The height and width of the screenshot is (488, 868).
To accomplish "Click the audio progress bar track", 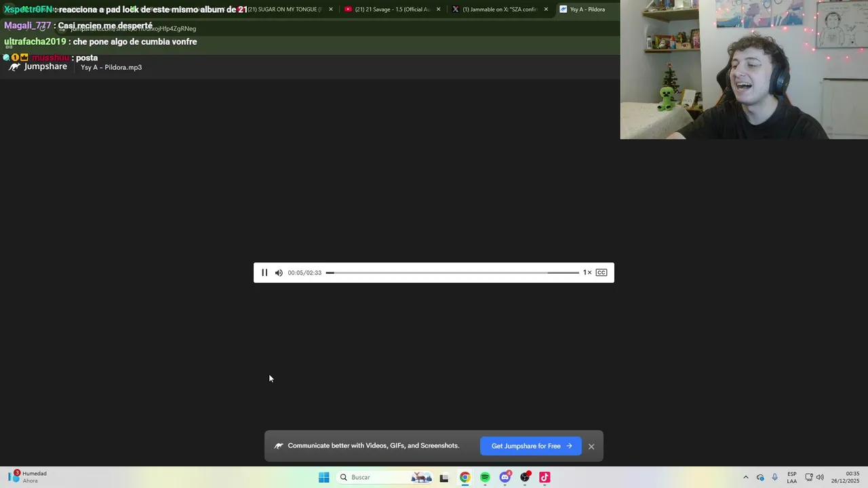I will coord(452,272).
